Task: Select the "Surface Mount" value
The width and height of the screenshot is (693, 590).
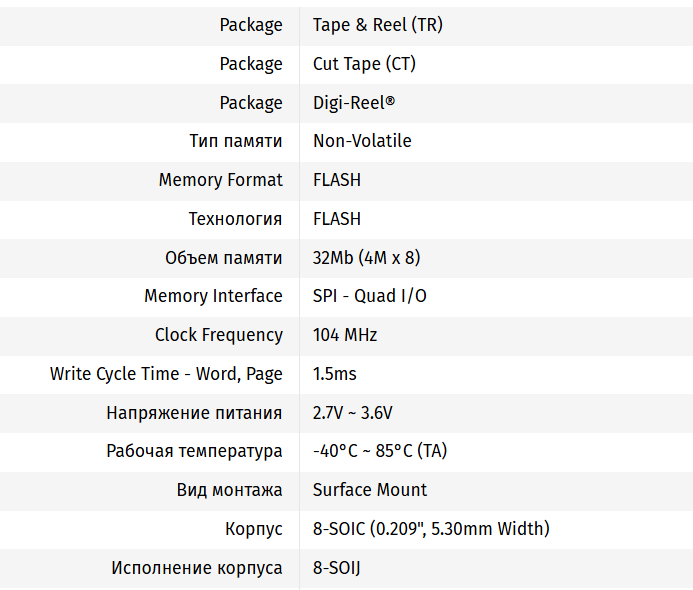Action: 370,490
